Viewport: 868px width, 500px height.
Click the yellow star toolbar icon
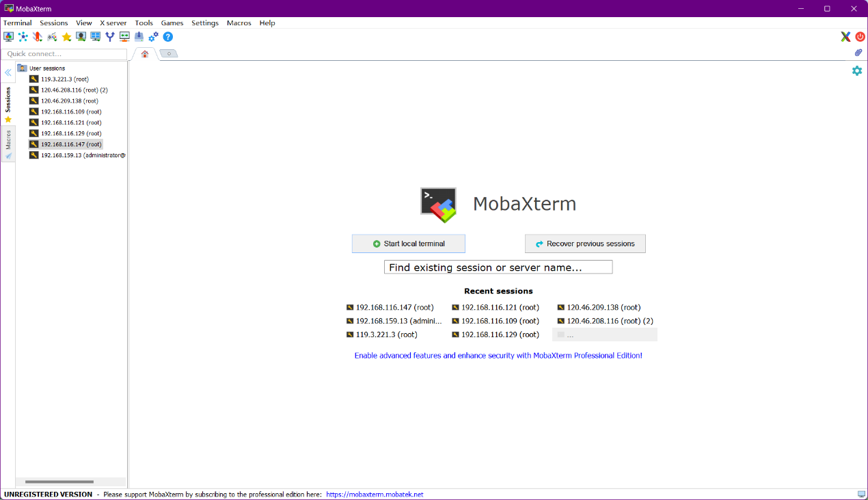(x=66, y=36)
